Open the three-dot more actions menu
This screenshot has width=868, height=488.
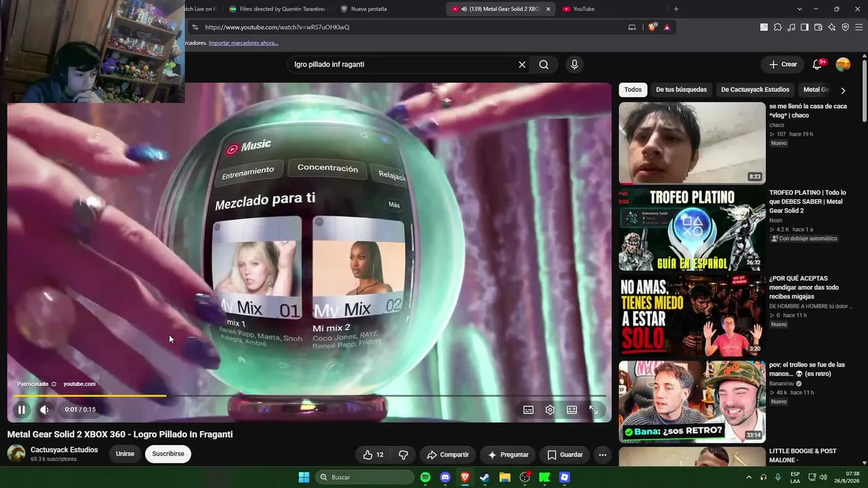coord(602,455)
